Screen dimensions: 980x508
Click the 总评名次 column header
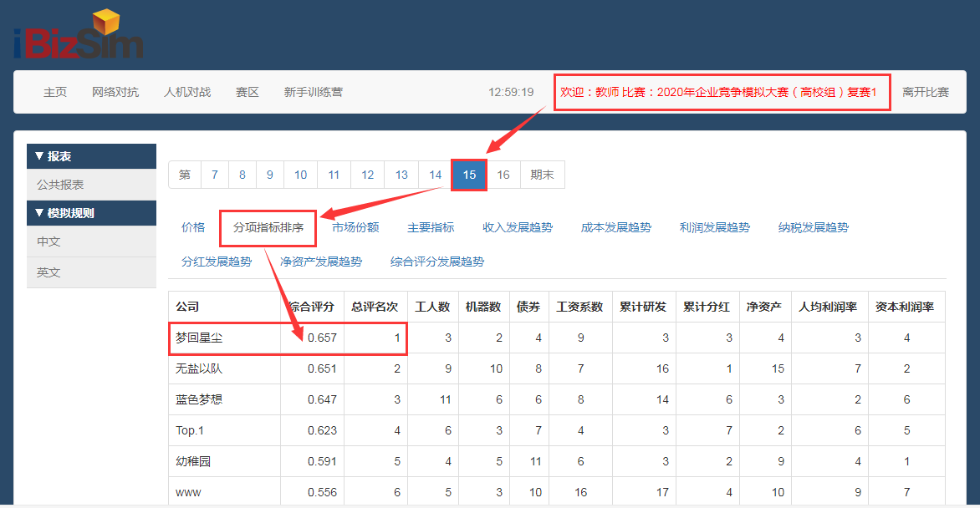click(375, 307)
